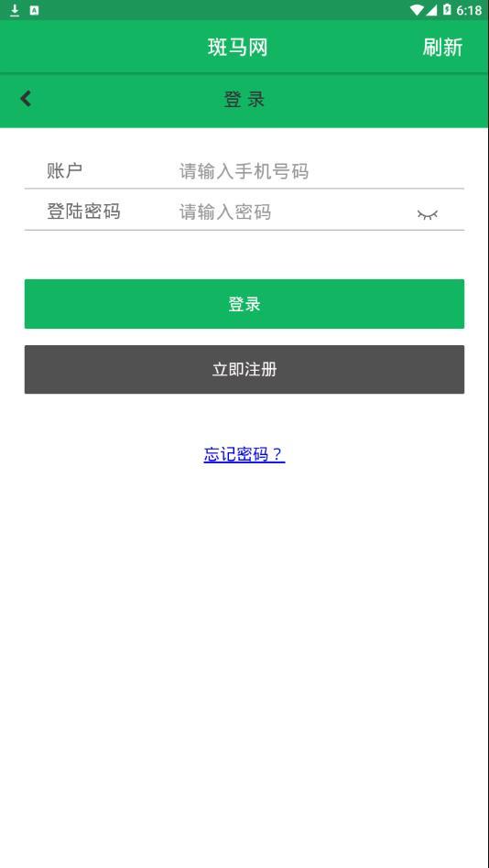Tap the keyboard 'A' status bar icon
The width and height of the screenshot is (489, 868).
pos(34,10)
